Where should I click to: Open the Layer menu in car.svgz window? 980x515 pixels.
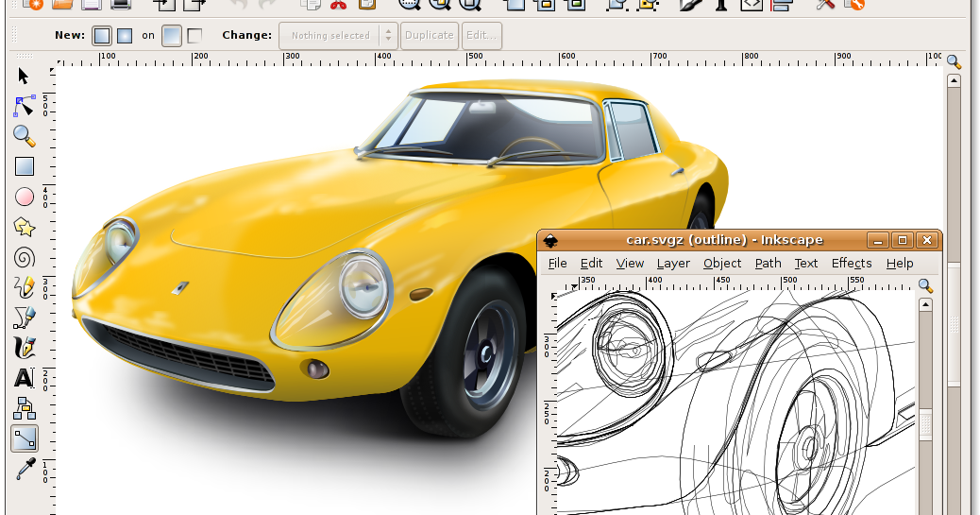tap(673, 264)
